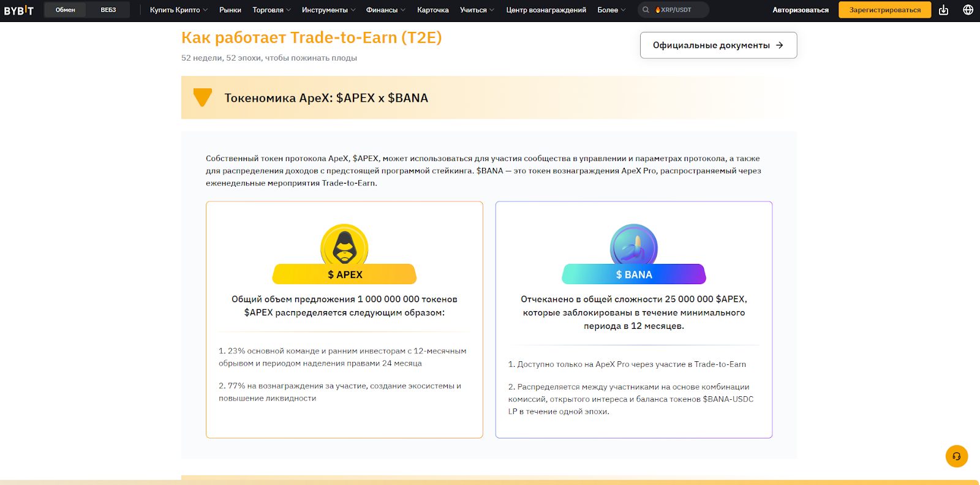Open Официальные документы button
The height and width of the screenshot is (485, 980).
[x=718, y=45]
